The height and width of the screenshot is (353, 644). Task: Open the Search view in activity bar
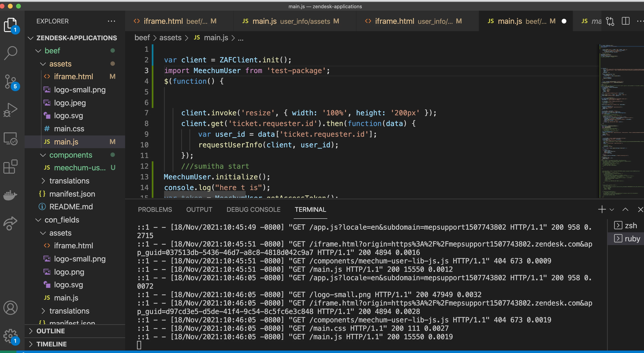(x=10, y=53)
